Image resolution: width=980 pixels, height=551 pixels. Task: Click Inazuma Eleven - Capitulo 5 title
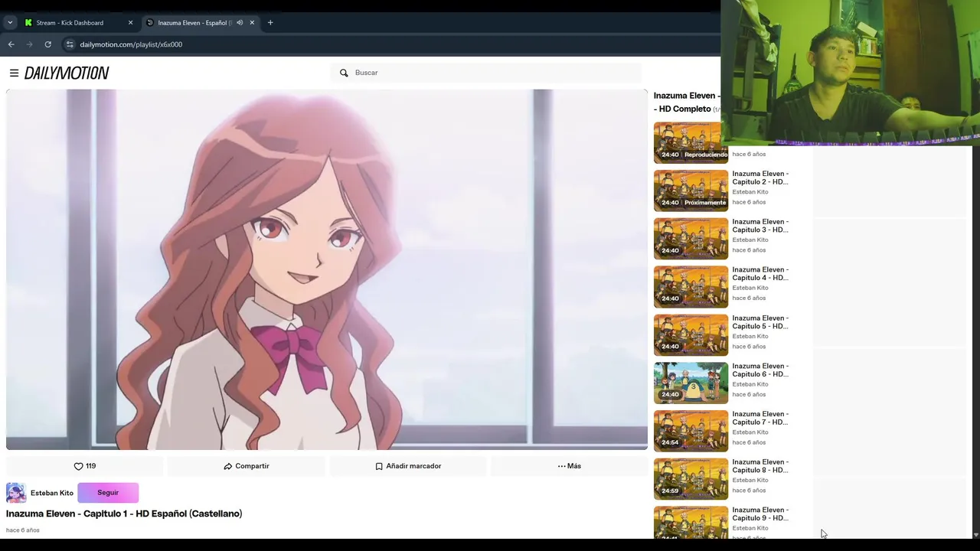pyautogui.click(x=760, y=322)
